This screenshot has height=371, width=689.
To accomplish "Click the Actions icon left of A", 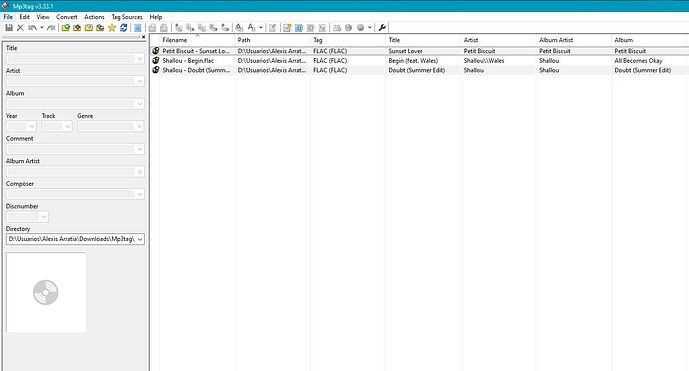I will pos(239,28).
